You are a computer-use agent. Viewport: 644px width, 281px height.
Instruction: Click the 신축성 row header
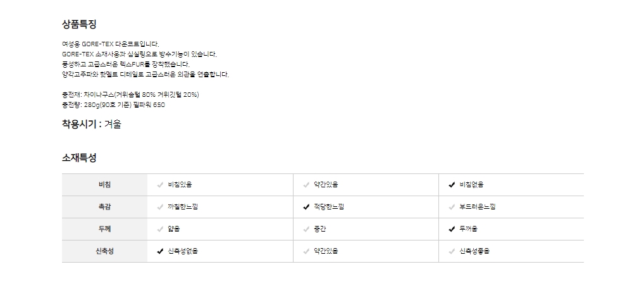coord(104,251)
